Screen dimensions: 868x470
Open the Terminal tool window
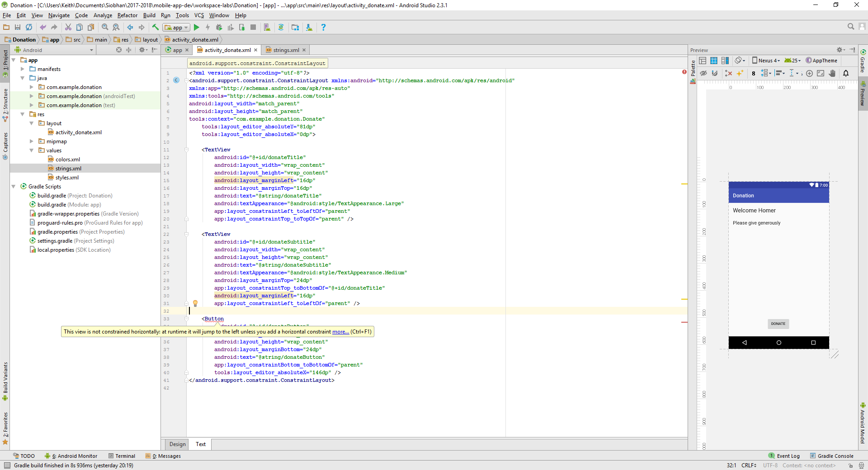pos(122,456)
